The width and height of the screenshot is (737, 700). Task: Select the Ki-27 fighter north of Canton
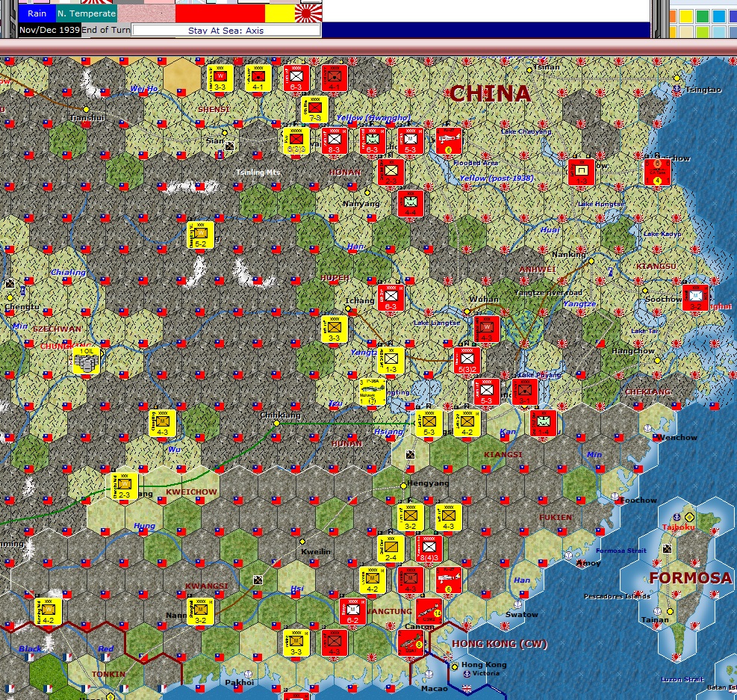click(x=449, y=580)
